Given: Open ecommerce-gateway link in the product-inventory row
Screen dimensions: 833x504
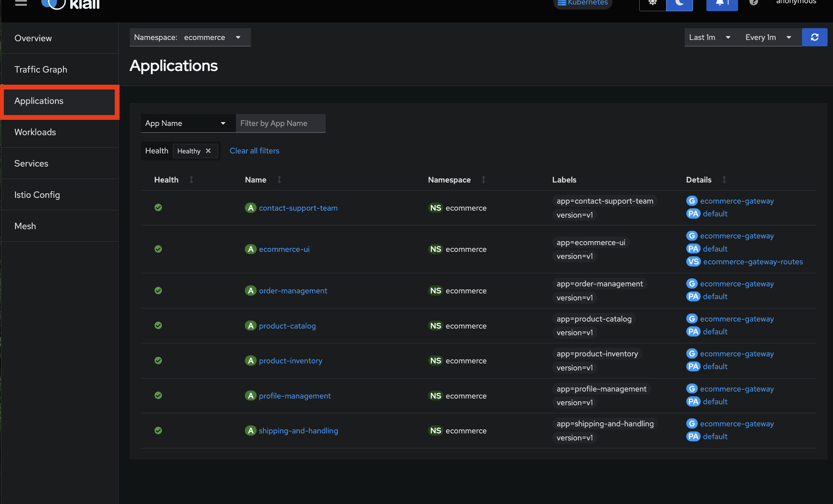Looking at the screenshot, I should pyautogui.click(x=737, y=353).
